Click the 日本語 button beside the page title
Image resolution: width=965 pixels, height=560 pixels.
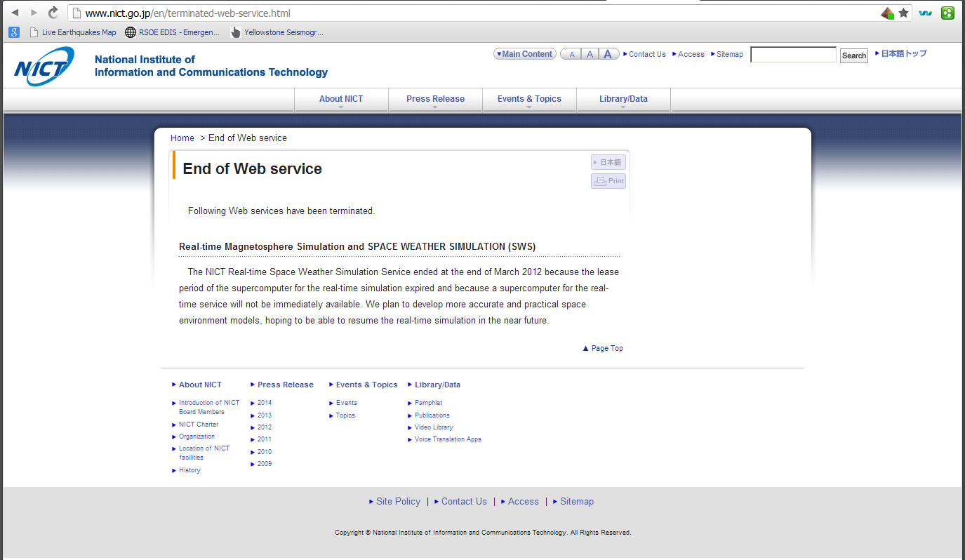point(608,162)
